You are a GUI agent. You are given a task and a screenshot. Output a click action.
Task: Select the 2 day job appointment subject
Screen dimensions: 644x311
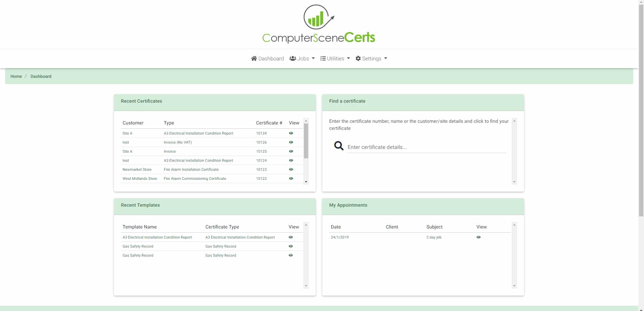click(434, 237)
